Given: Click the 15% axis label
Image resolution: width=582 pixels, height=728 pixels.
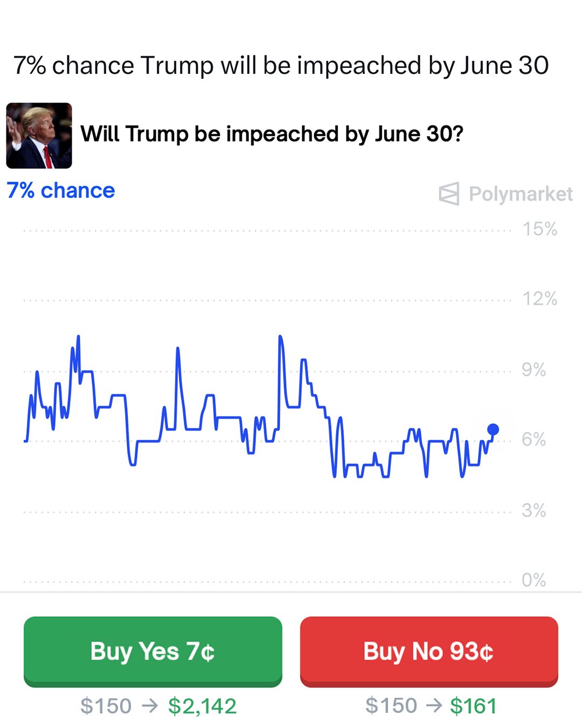Looking at the screenshot, I should click(x=539, y=229).
